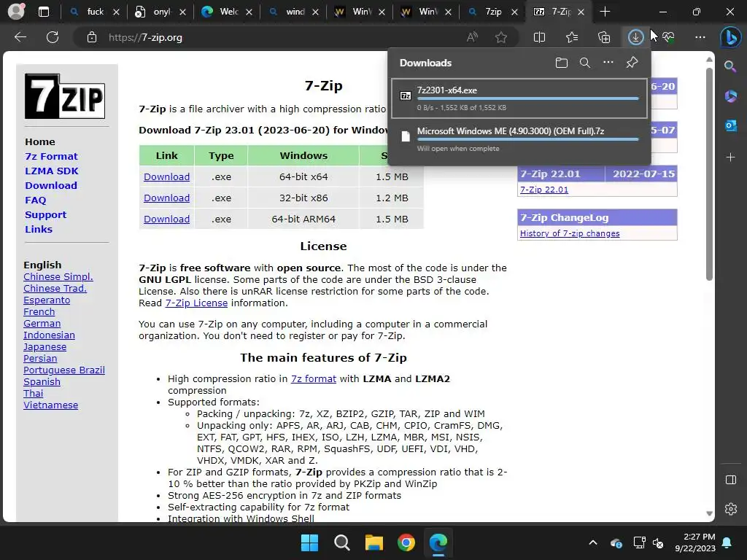Screen dimensions: 747x560
Task: Open tab actions menu icon
Action: tap(43, 12)
